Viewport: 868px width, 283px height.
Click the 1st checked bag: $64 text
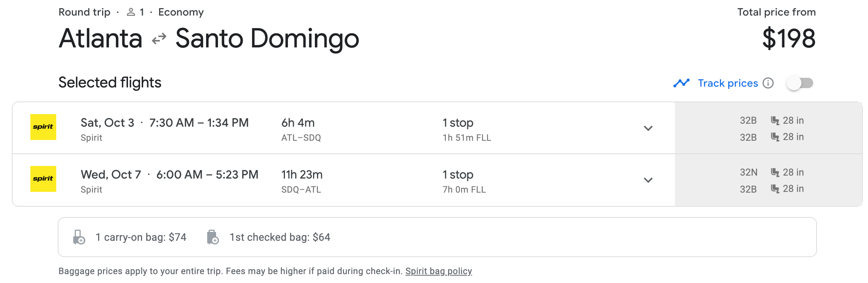click(280, 237)
